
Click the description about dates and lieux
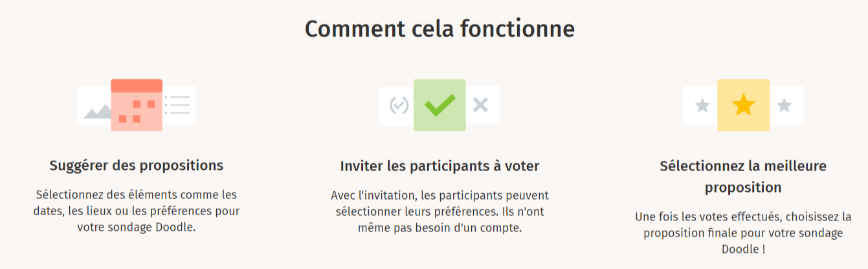(x=137, y=211)
